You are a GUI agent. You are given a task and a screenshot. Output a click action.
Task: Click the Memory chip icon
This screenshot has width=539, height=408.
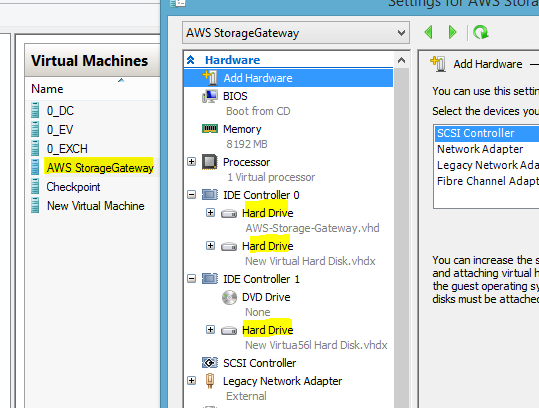pos(210,129)
